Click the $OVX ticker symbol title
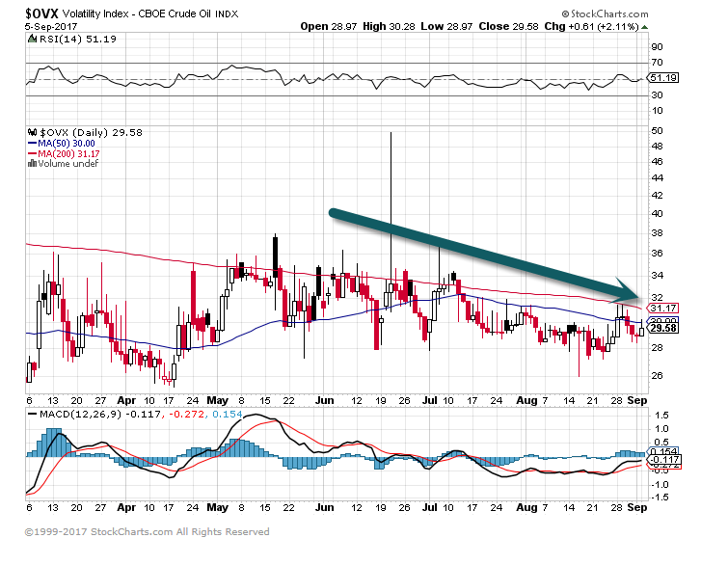728x565 pixels. pyautogui.click(x=41, y=13)
